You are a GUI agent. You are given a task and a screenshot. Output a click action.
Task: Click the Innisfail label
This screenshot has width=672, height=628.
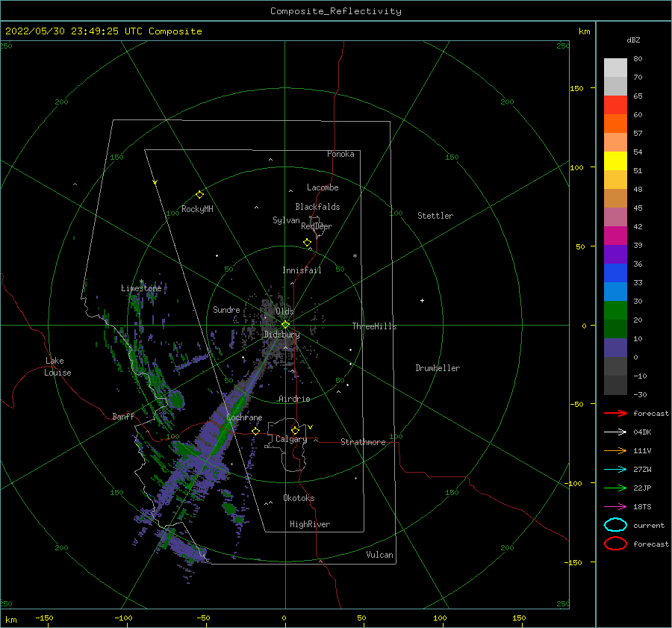[302, 270]
